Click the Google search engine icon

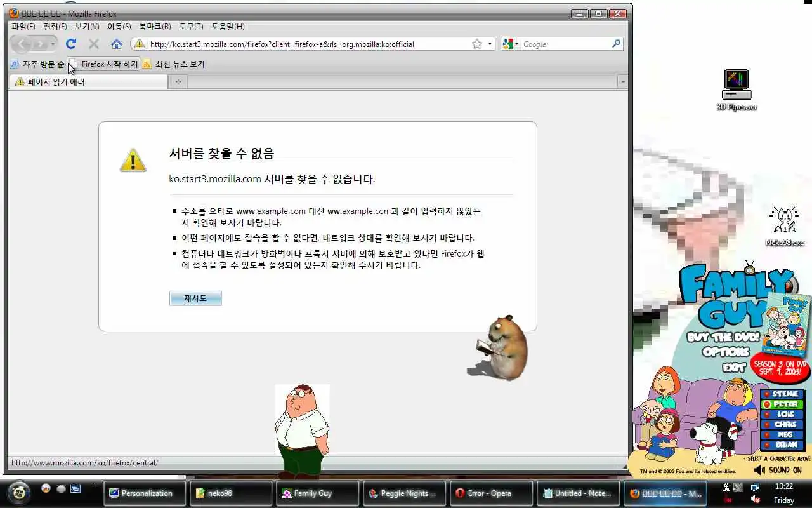507,44
